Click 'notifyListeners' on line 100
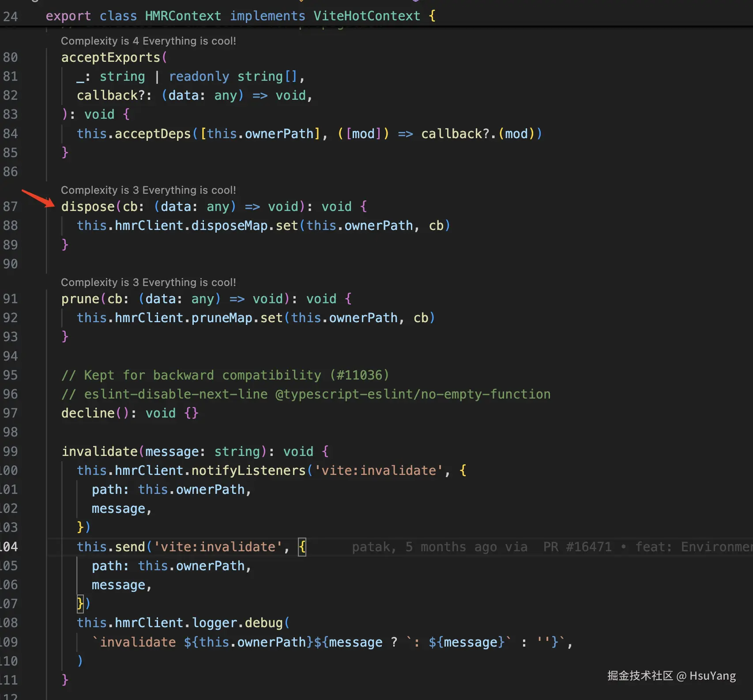This screenshot has width=753, height=700. click(248, 470)
